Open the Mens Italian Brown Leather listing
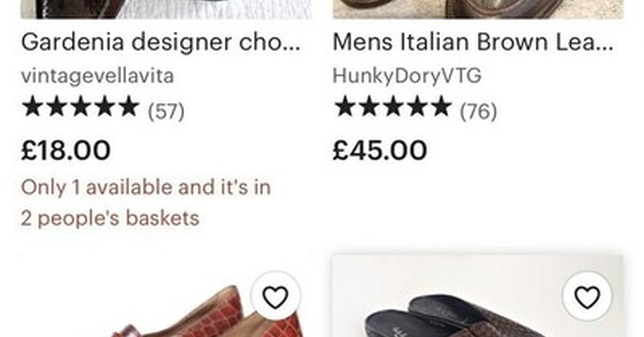This screenshot has width=644, height=337. [472, 42]
